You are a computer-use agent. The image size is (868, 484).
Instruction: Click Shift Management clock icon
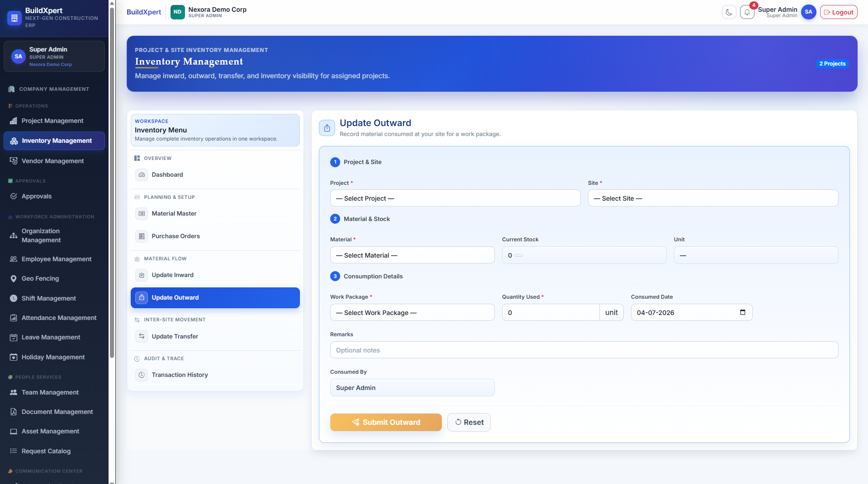tap(14, 298)
